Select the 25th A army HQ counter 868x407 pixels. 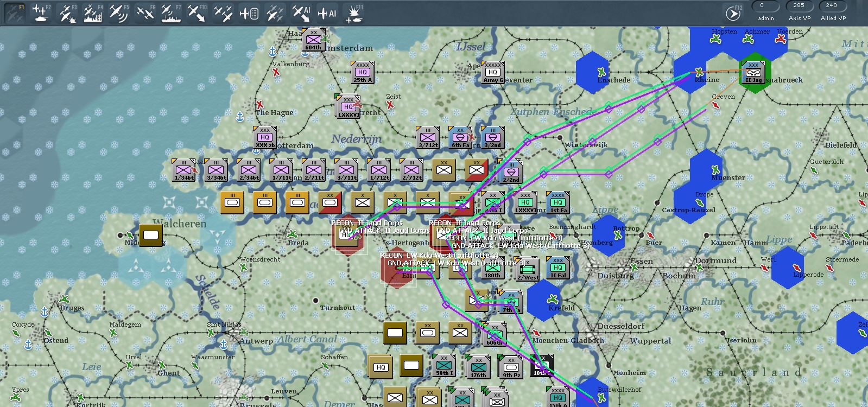tap(362, 72)
